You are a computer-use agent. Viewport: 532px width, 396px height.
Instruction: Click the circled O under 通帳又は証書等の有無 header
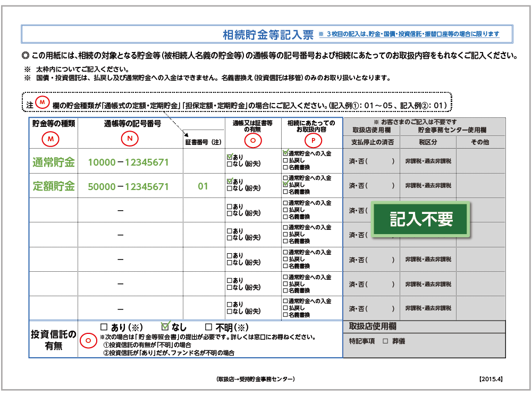[253, 140]
